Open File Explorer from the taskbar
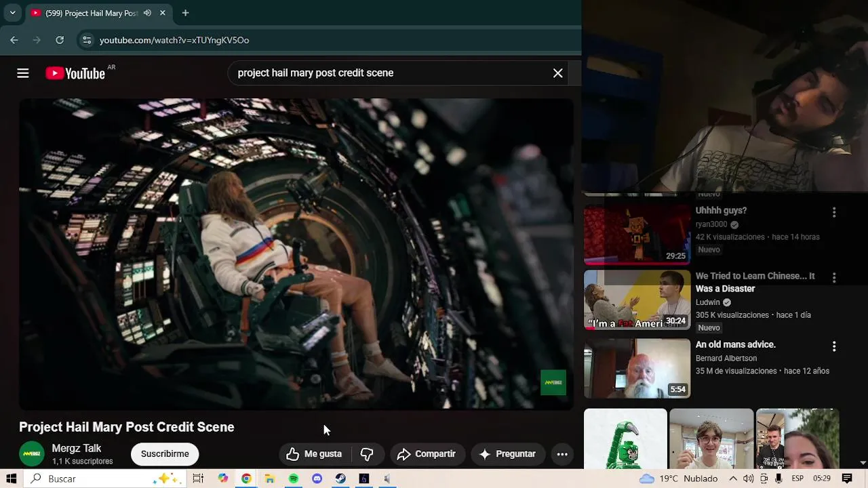The width and height of the screenshot is (868, 488). 270,479
